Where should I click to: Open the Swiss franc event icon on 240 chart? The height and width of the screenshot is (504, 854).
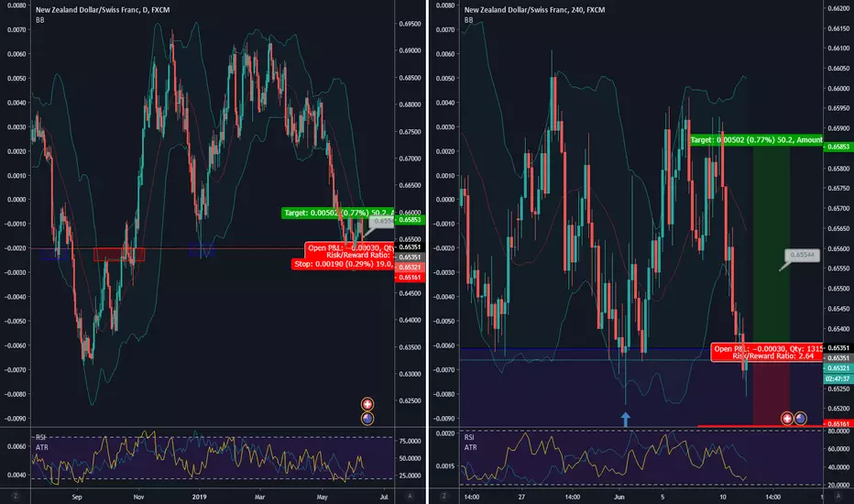787,419
